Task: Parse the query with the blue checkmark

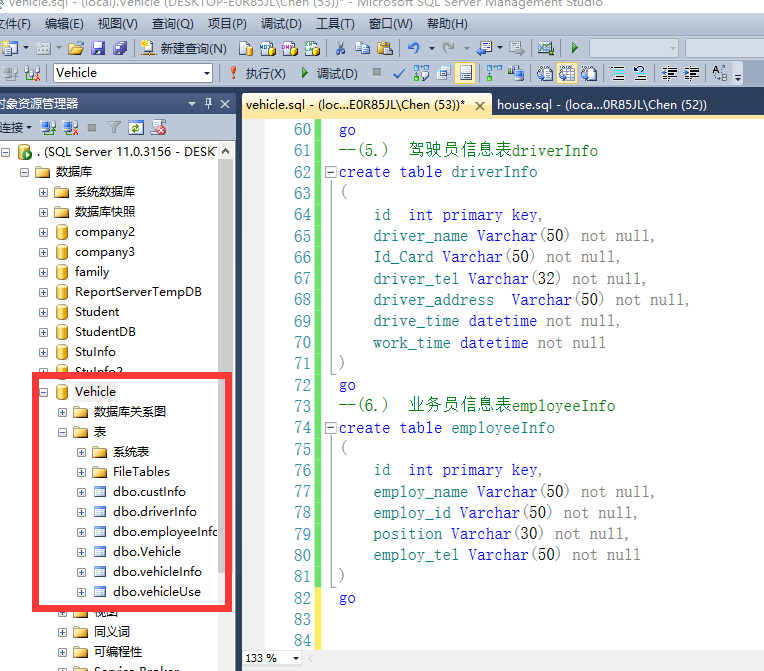Action: coord(399,74)
